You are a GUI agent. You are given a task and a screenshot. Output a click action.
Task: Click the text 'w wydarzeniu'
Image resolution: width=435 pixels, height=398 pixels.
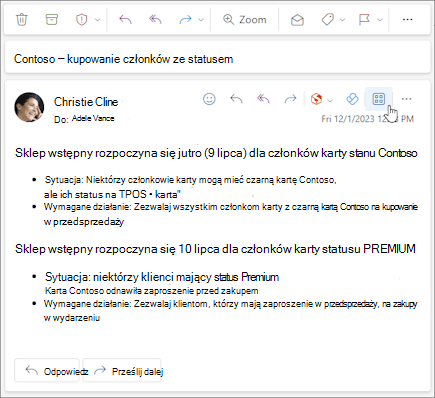point(72,318)
